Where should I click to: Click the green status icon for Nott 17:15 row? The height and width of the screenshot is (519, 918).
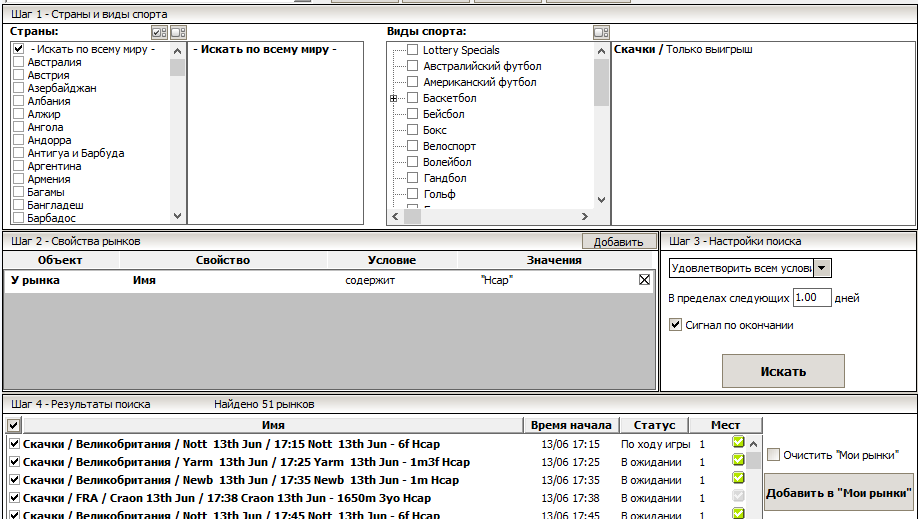click(x=738, y=442)
